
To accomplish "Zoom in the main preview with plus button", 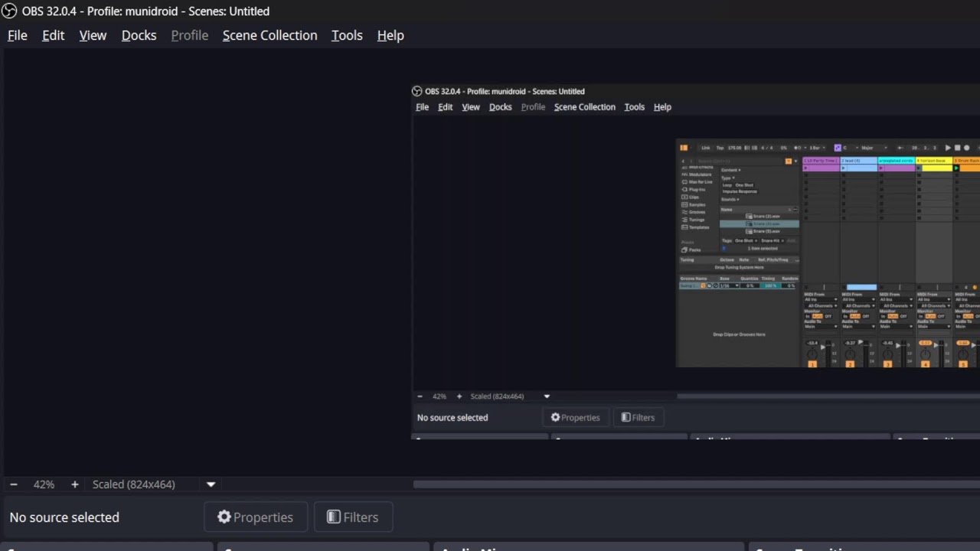I will (x=74, y=484).
